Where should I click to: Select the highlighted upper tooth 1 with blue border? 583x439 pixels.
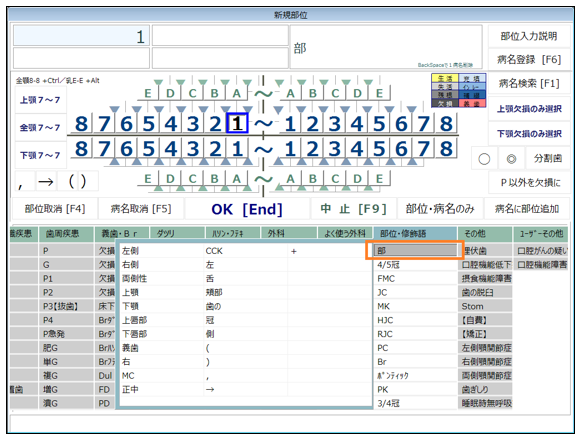pyautogui.click(x=237, y=123)
